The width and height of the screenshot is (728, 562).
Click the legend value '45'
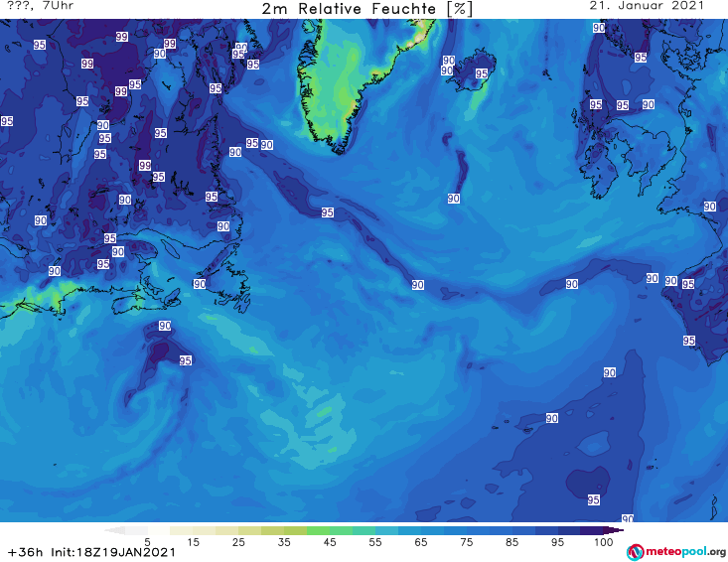point(329,541)
